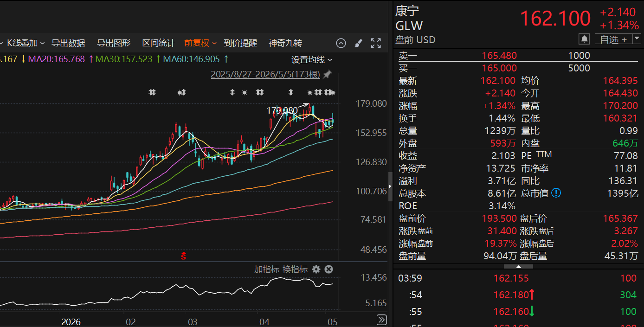
Task: Open the indicator settings gear icon
Action: tap(316, 269)
